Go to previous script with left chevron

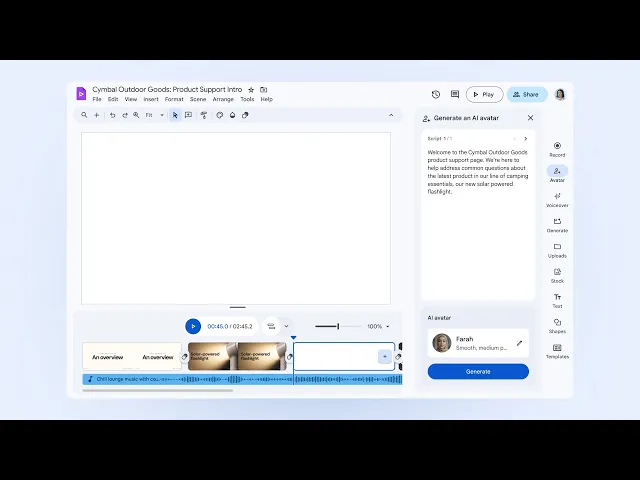pyautogui.click(x=514, y=139)
